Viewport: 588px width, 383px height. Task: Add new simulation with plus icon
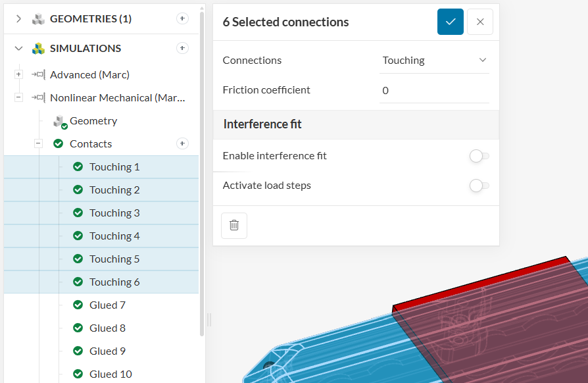tap(183, 48)
